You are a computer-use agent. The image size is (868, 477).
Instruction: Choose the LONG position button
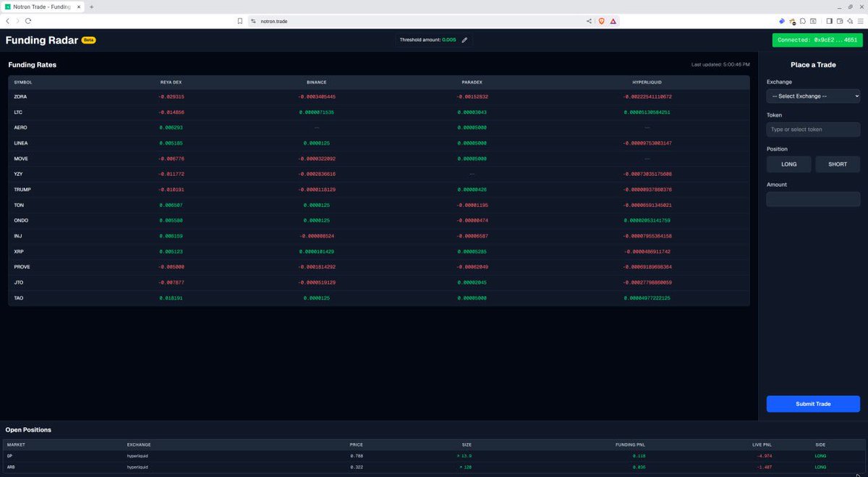pos(789,164)
